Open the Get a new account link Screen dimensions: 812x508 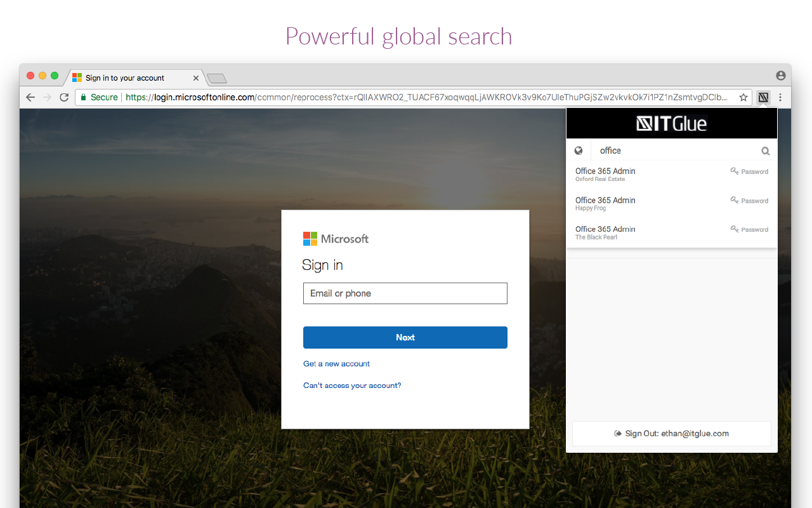click(336, 363)
